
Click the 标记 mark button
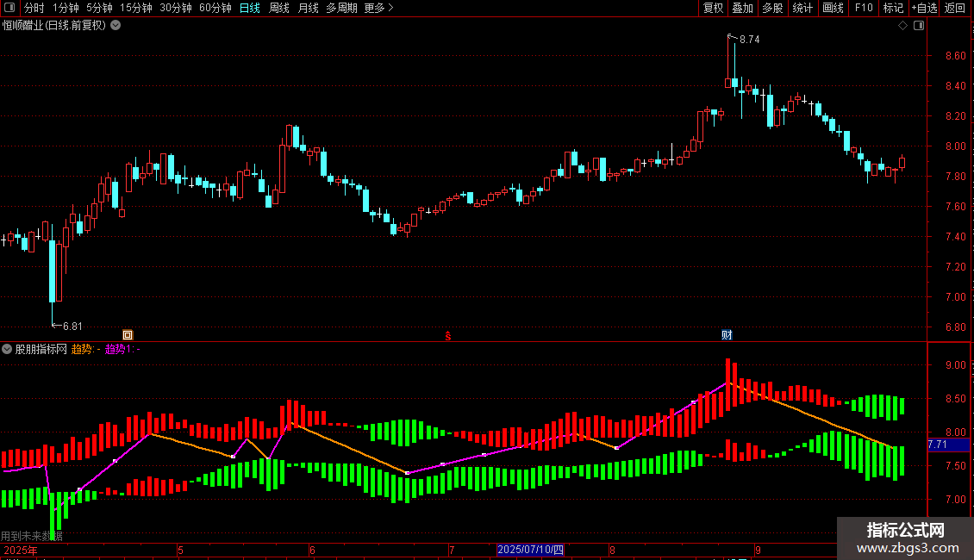893,8
